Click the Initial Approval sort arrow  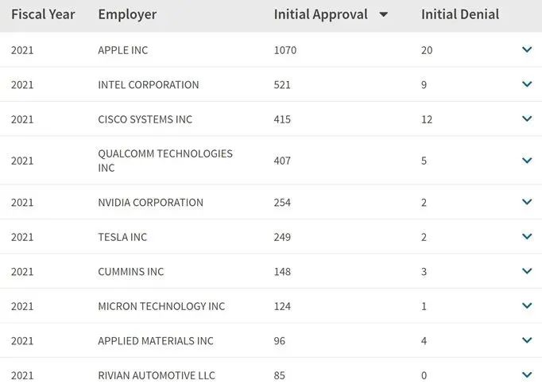pyautogui.click(x=384, y=15)
